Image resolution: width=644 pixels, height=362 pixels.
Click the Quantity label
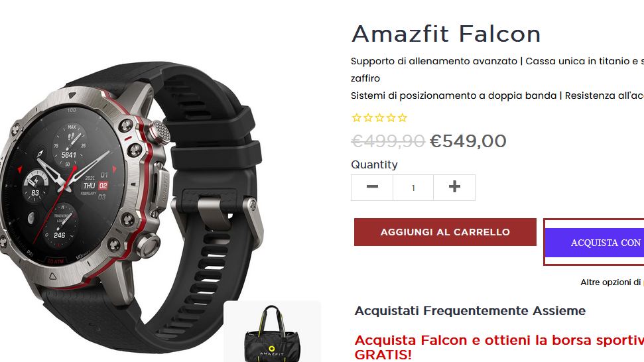374,164
